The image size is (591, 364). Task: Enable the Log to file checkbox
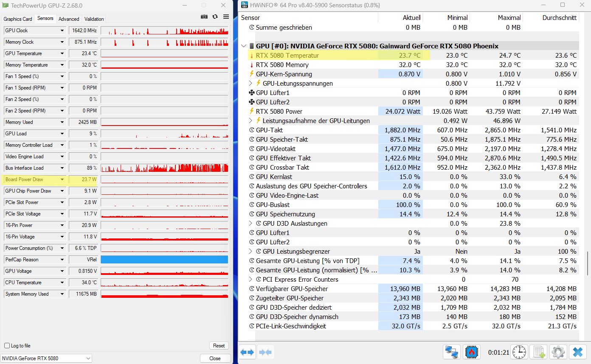click(7, 346)
